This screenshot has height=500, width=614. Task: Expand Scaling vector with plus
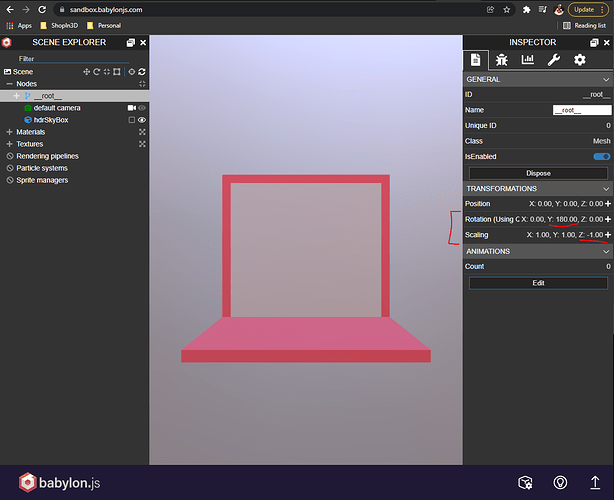[608, 235]
